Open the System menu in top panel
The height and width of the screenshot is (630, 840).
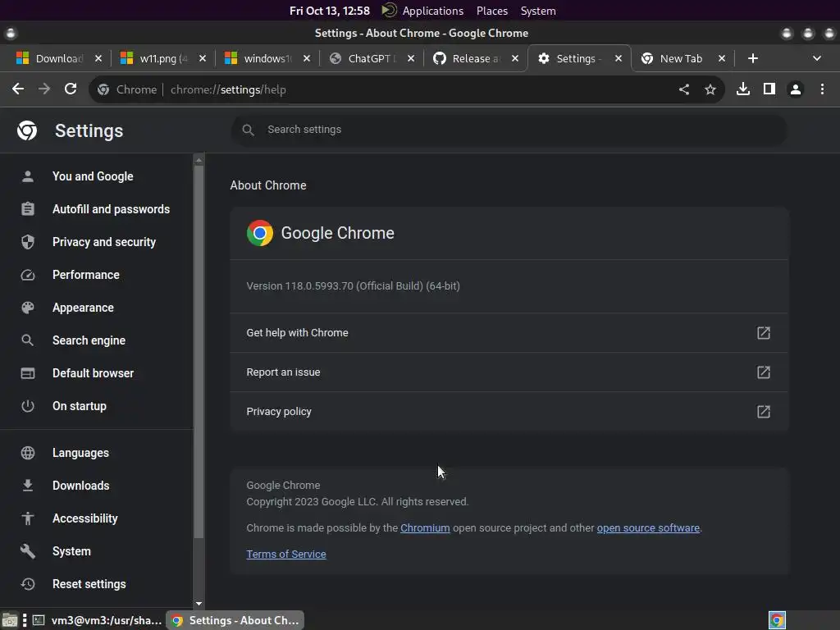point(538,11)
